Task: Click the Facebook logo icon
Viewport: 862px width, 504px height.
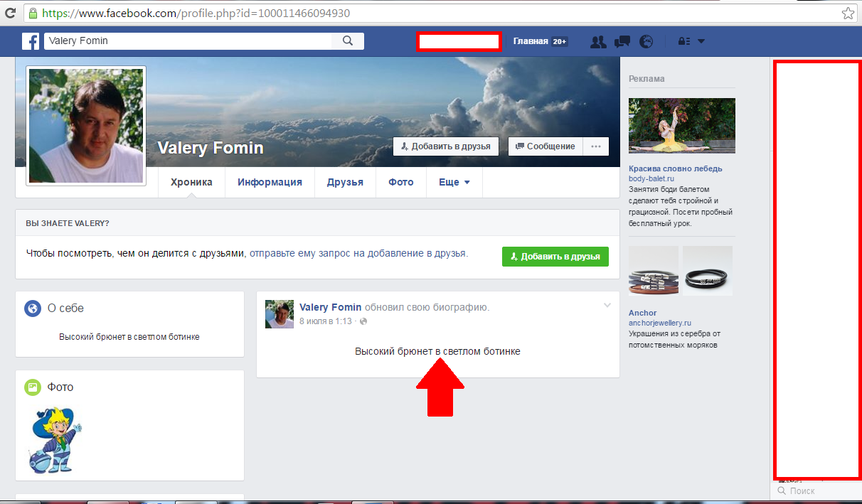Action: [x=31, y=41]
